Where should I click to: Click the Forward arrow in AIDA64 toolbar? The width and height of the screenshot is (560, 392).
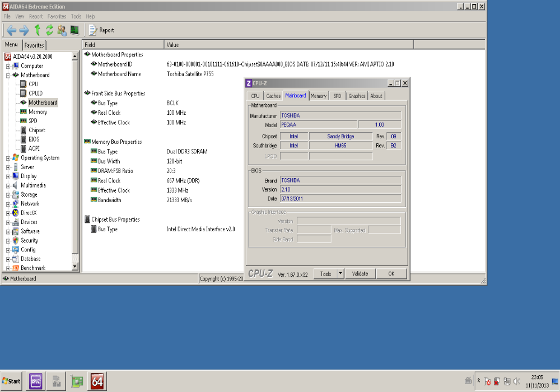24,30
